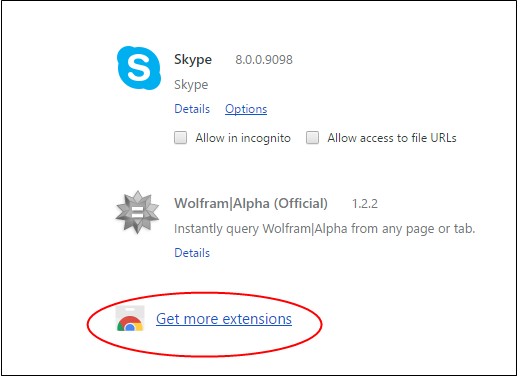
Task: Click the Chrome Web Store bag icon
Action: click(130, 318)
